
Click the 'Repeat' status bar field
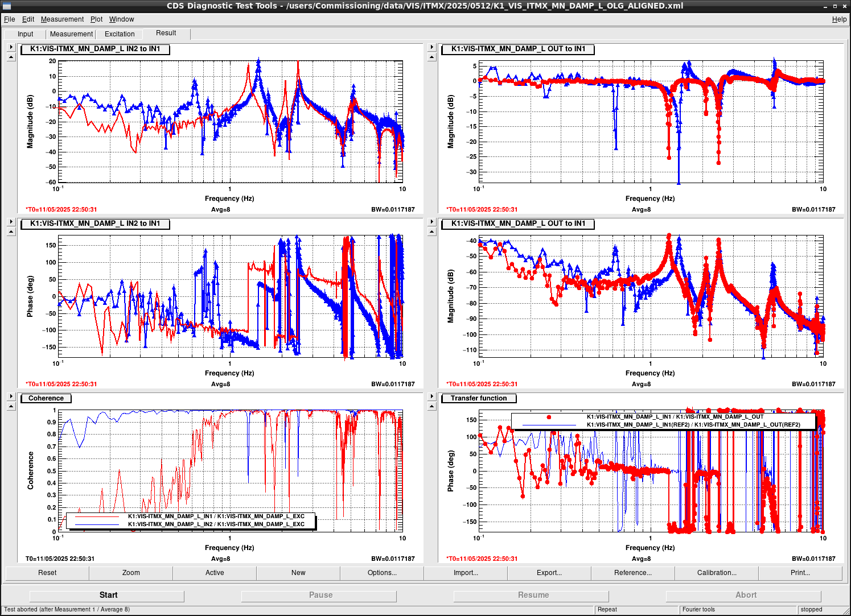point(636,609)
